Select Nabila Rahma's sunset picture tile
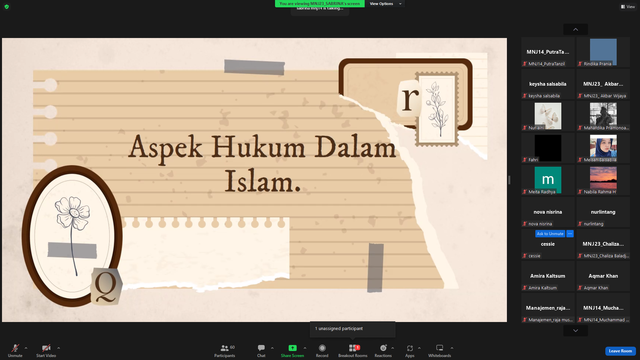This screenshot has height=360, width=640. (x=603, y=180)
